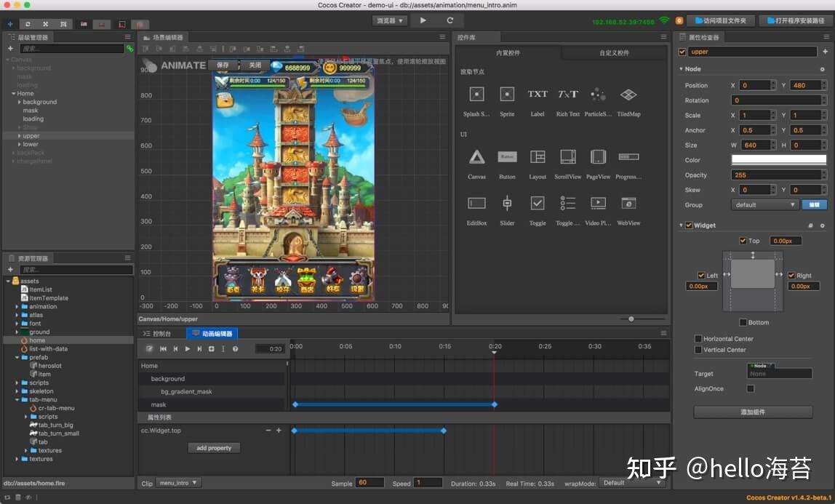Select the ParticleSystem component icon

(x=598, y=95)
